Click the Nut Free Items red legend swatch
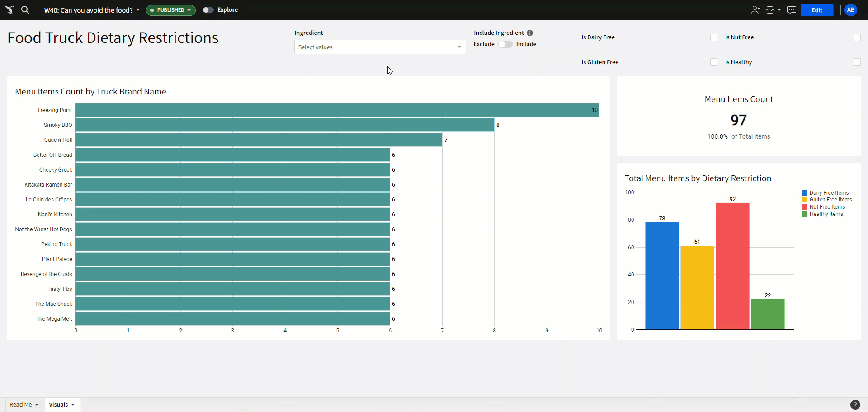This screenshot has height=412, width=868. pos(804,207)
